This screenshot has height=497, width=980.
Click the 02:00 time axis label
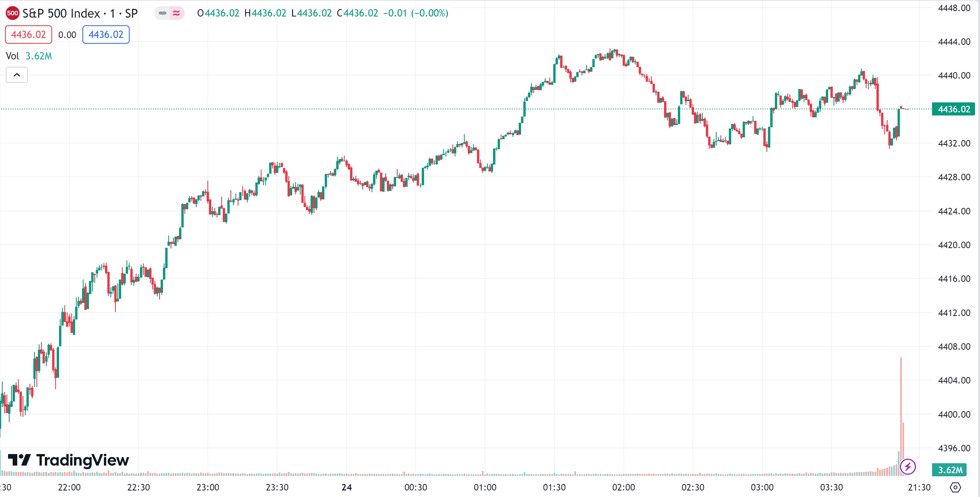pyautogui.click(x=623, y=487)
